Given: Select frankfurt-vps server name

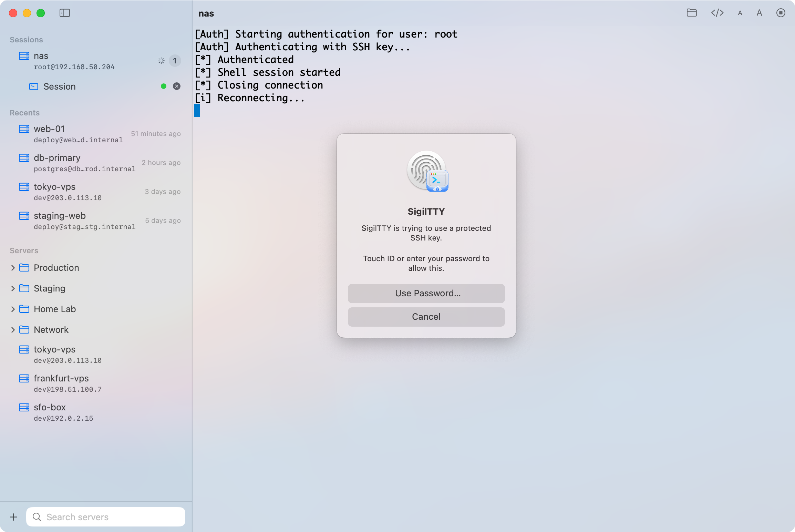Looking at the screenshot, I should [x=61, y=378].
